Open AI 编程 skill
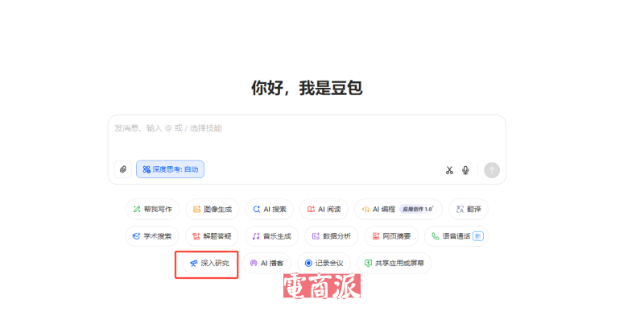Screen dimensions: 644x316 tap(398, 209)
